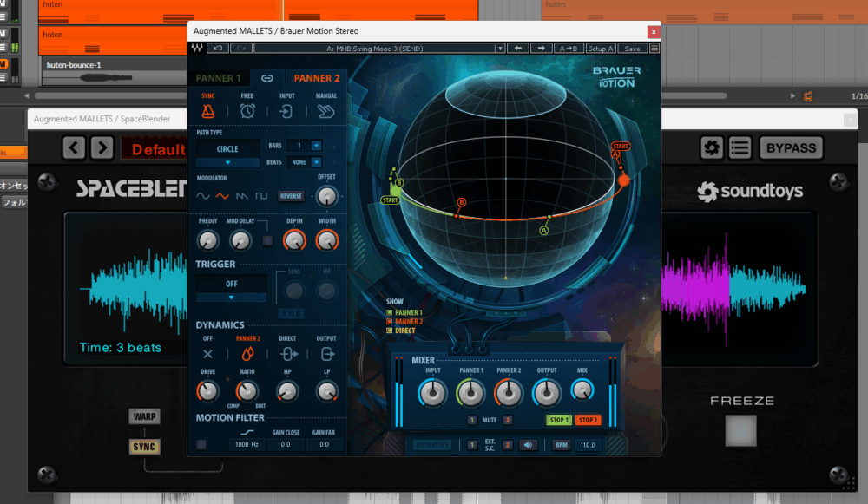
Task: Toggle the Mod Delay link square
Action: pyautogui.click(x=267, y=240)
